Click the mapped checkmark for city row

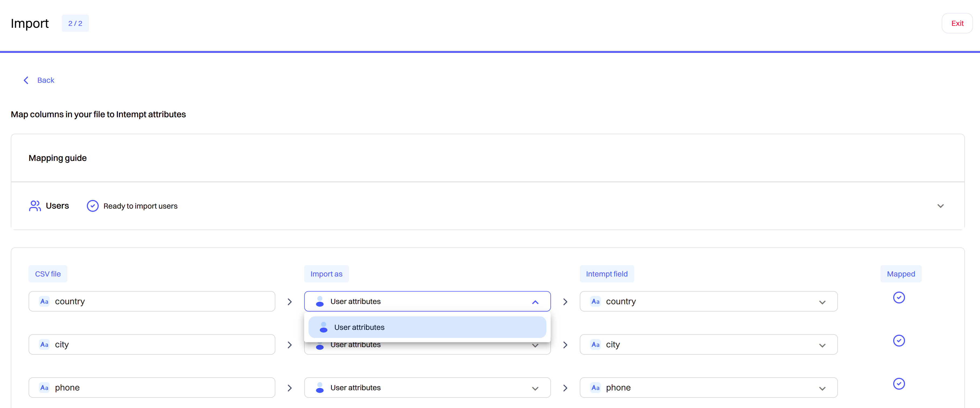pyautogui.click(x=899, y=340)
